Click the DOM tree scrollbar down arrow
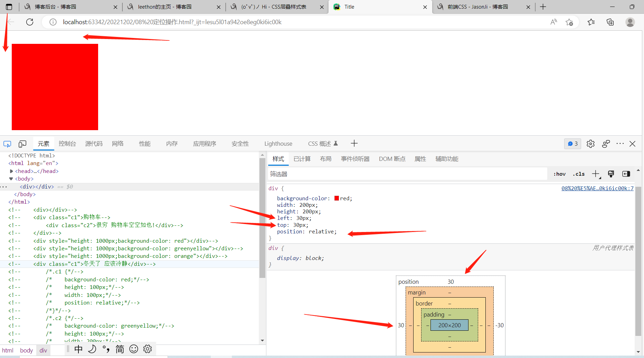Viewport: 644px width, 358px height. pos(263,340)
